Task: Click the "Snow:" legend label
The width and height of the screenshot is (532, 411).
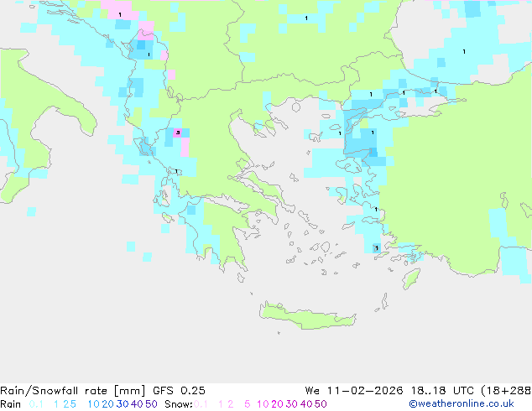Action: click(179, 404)
